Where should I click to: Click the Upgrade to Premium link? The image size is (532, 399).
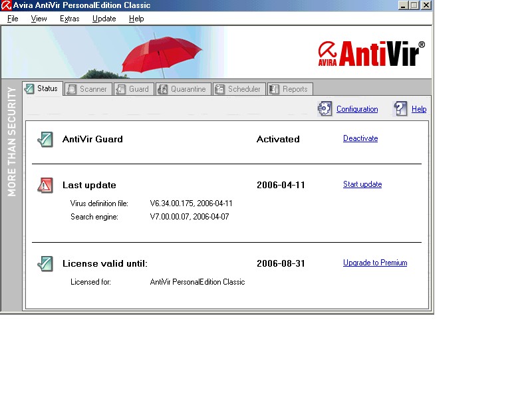click(x=375, y=263)
